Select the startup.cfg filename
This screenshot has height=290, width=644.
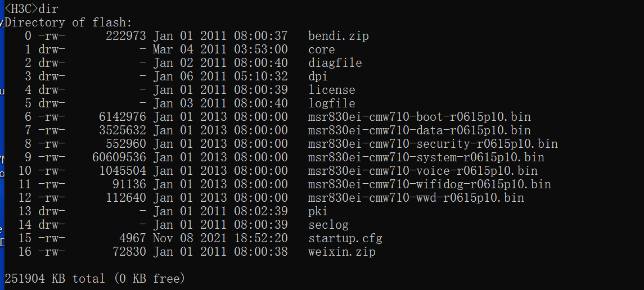click(x=345, y=239)
